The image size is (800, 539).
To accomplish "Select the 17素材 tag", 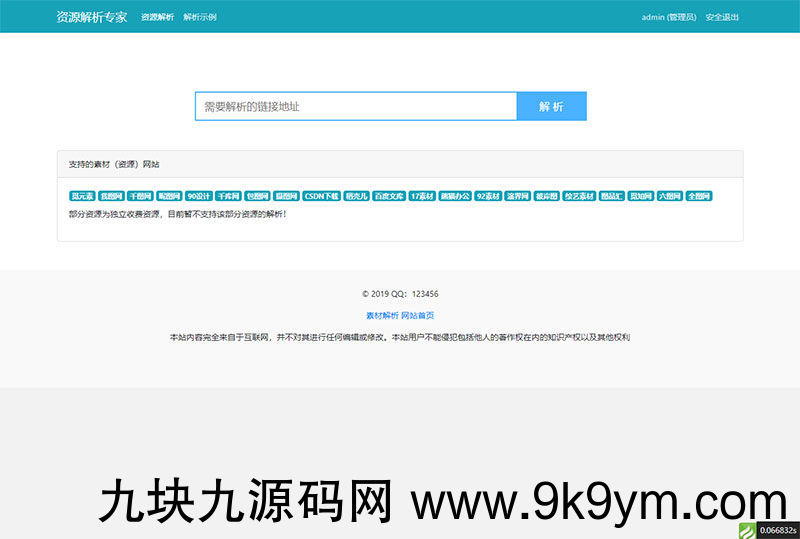I will point(422,196).
